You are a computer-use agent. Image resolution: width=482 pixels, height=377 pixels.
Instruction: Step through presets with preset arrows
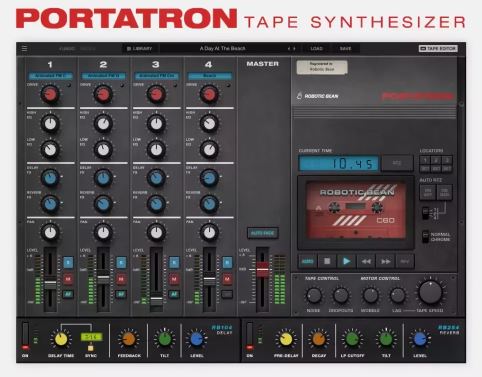[291, 49]
